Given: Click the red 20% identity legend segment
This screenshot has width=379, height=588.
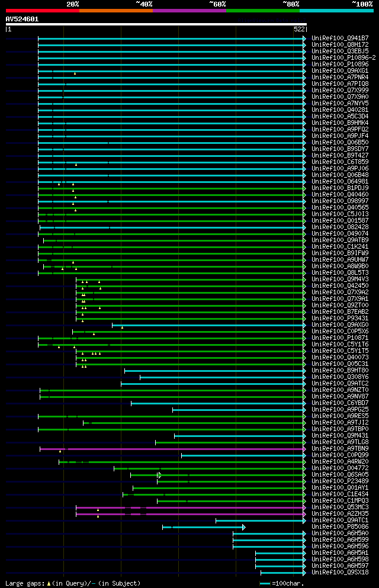Looking at the screenshot, I should 43,11.
